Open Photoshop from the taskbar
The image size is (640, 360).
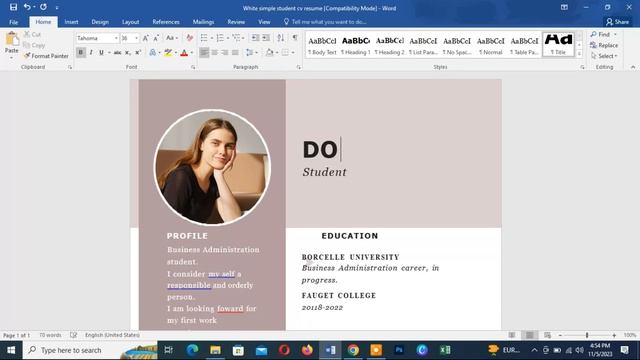(x=399, y=350)
